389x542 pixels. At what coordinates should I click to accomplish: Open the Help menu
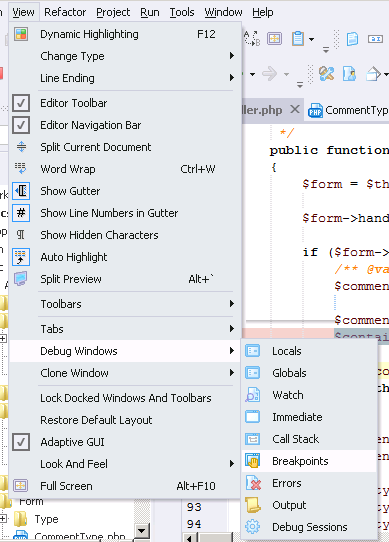pos(263,12)
